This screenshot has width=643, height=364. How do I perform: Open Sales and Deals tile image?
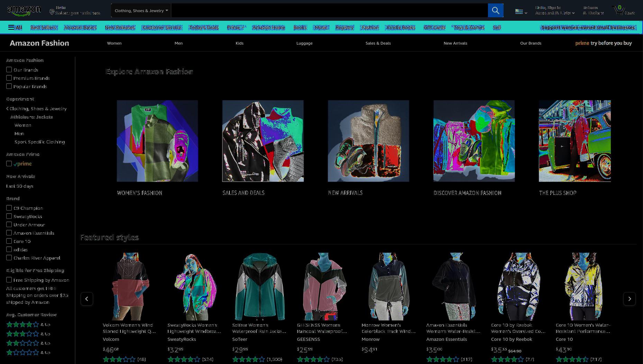[x=263, y=141]
